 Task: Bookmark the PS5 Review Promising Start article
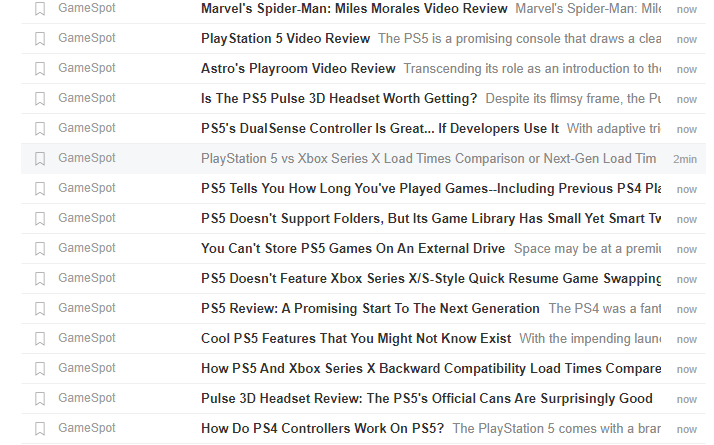click(40, 309)
